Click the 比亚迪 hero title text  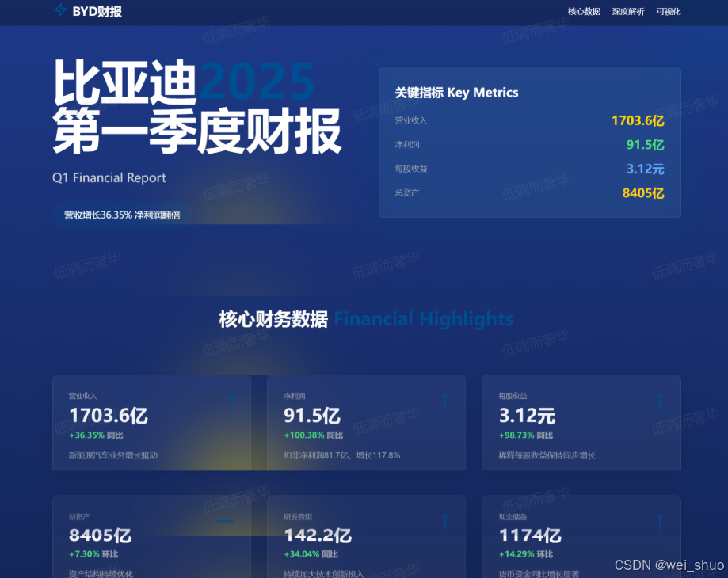click(125, 82)
